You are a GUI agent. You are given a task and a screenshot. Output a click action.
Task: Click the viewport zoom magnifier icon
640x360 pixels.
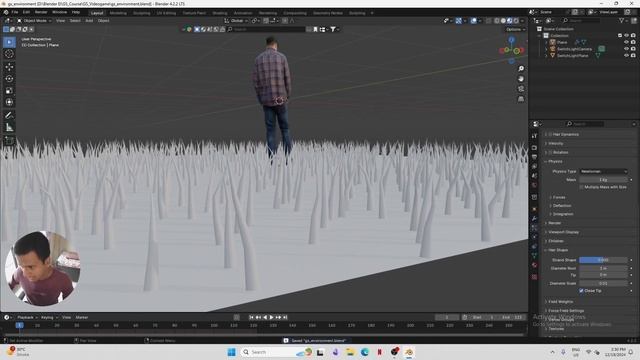click(x=521, y=69)
